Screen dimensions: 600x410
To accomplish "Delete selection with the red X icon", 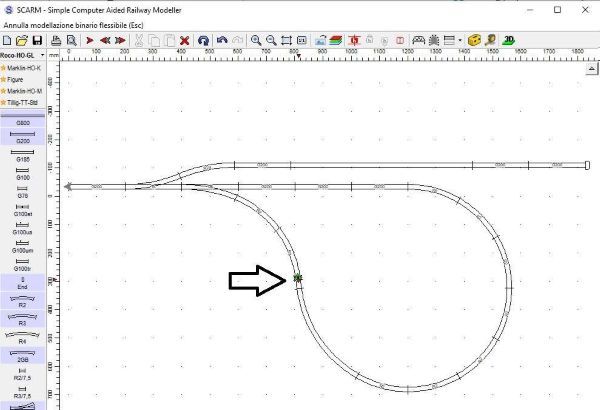I will pos(185,41).
